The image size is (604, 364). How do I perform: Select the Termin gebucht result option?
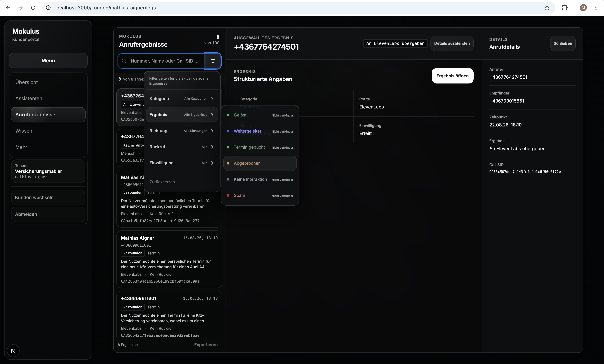coord(260,147)
